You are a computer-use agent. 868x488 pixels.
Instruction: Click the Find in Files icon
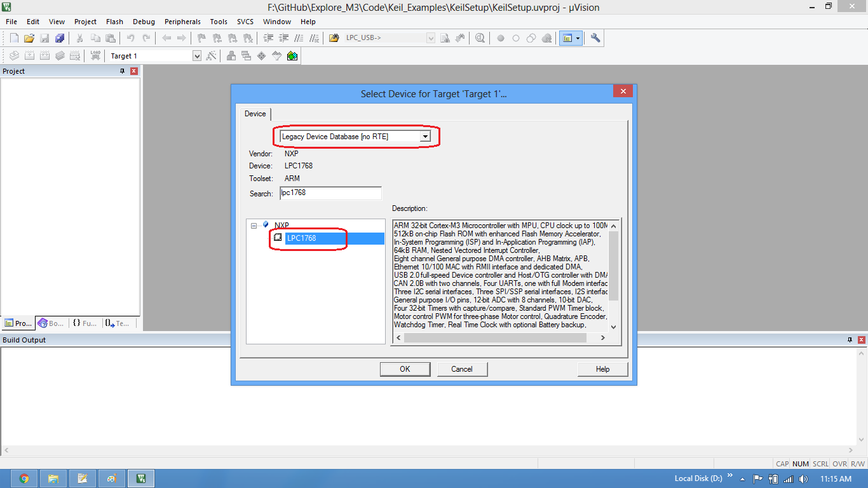tap(334, 38)
